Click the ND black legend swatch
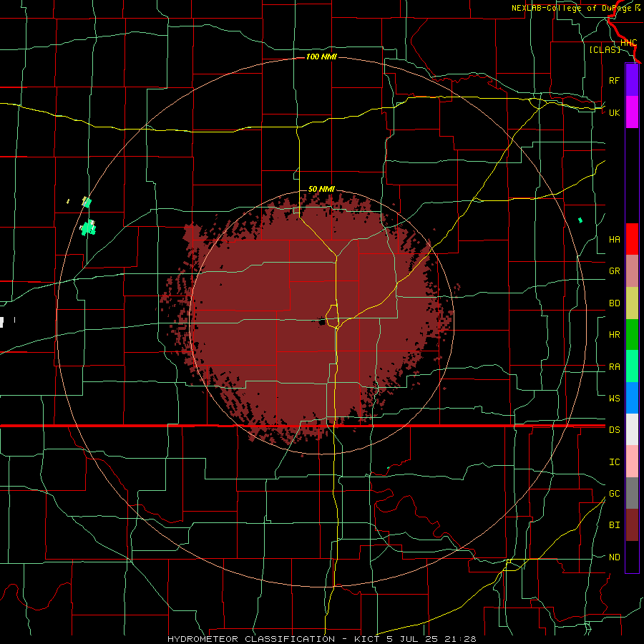Image resolution: width=644 pixels, height=644 pixels. [632, 557]
